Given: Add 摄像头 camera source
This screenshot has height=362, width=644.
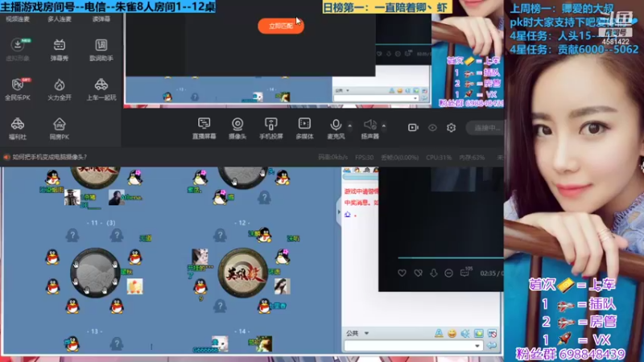Looking at the screenshot, I should tap(237, 128).
